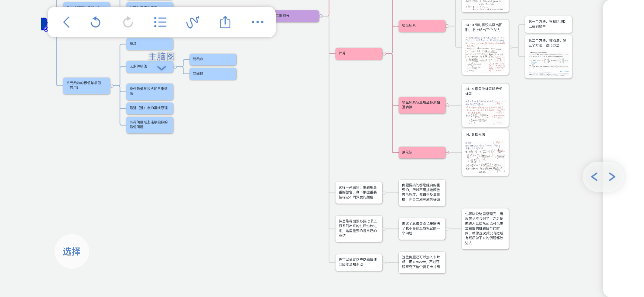
Task: Go to previous page with left arrow
Action: (594, 177)
